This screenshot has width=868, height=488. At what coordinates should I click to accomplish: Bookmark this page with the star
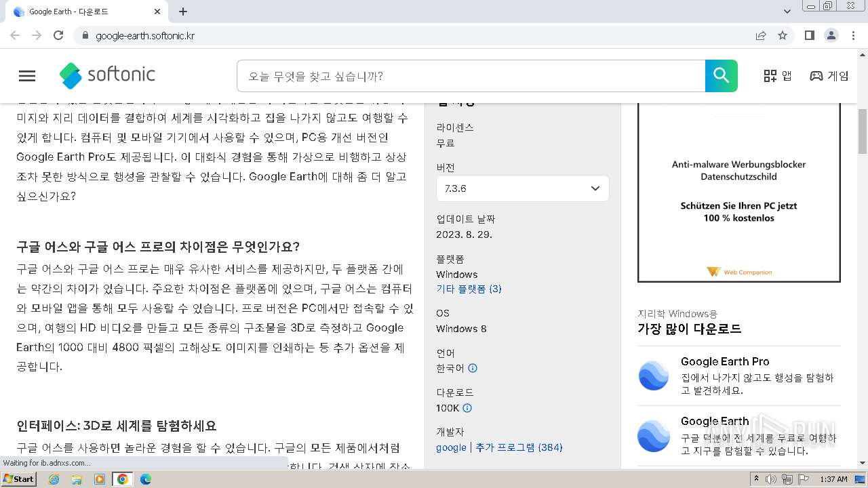783,35
